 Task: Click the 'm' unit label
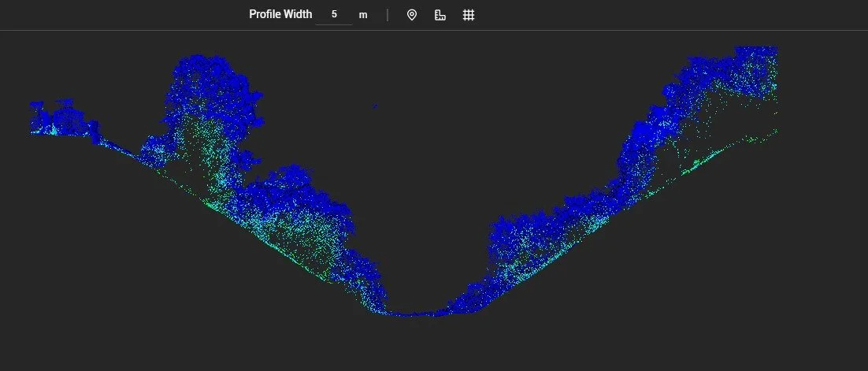[363, 15]
